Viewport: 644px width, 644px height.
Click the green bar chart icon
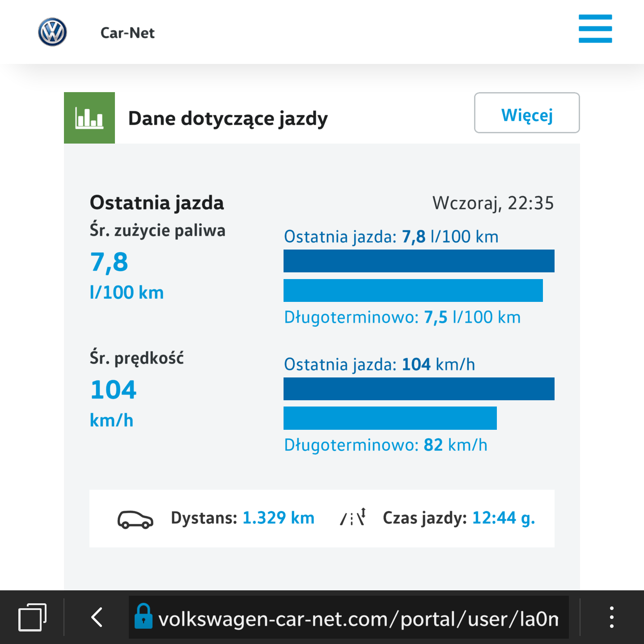(89, 118)
